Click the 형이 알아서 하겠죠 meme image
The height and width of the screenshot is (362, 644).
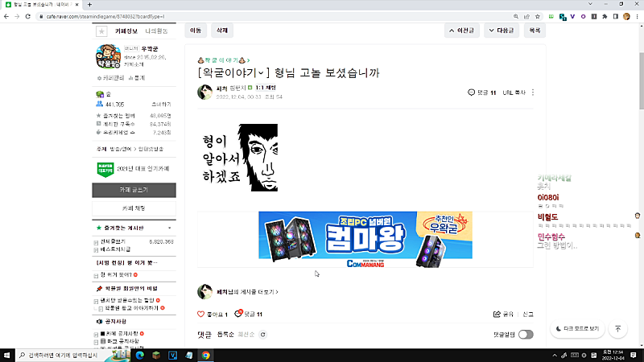click(x=240, y=158)
